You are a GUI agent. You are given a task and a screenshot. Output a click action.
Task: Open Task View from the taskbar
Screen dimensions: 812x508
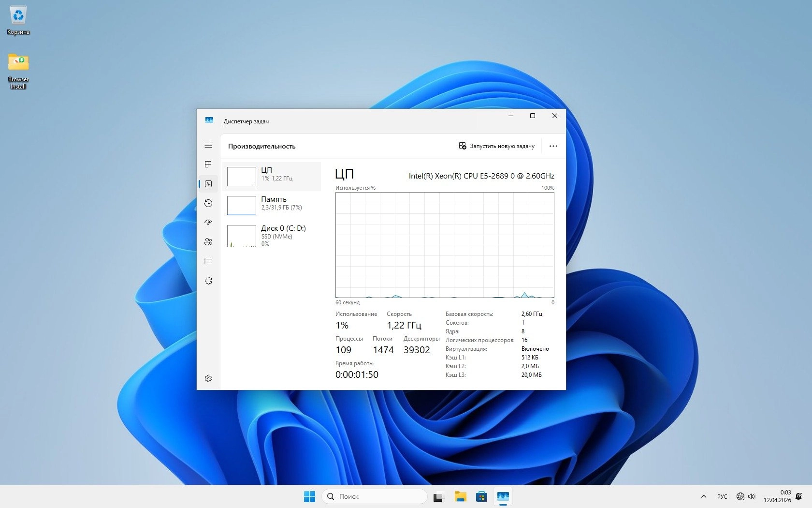(x=438, y=496)
